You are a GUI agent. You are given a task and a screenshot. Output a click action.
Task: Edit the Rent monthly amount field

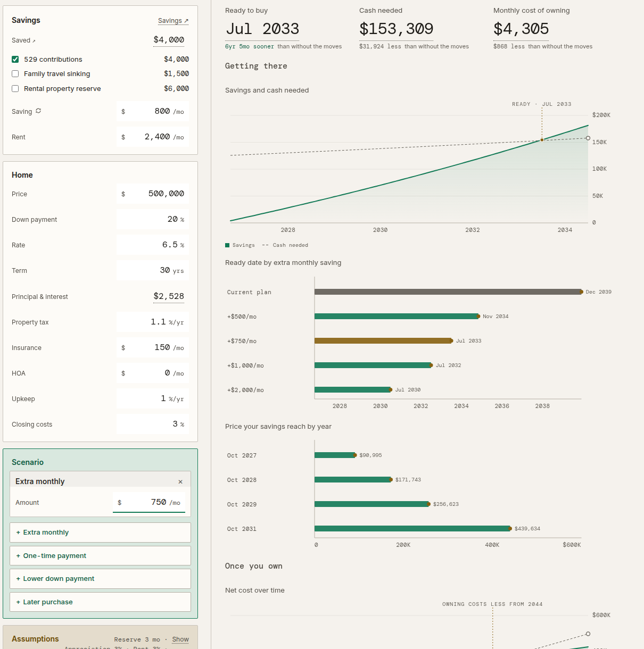tap(153, 137)
